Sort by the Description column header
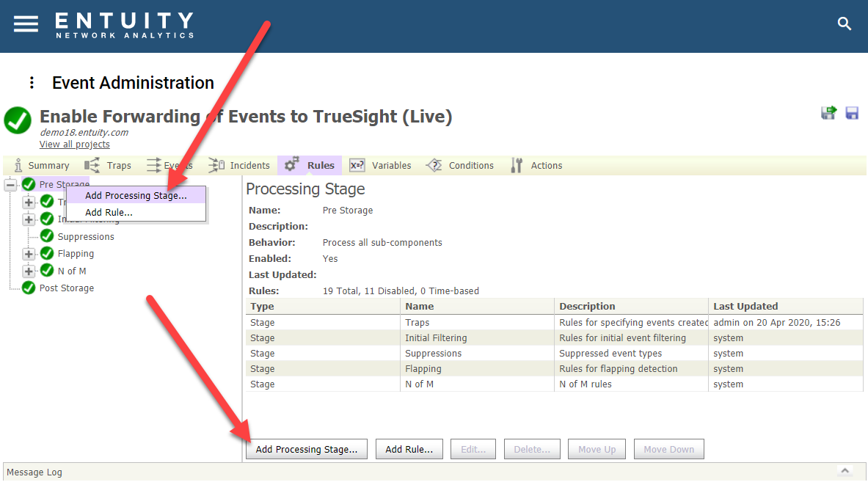The width and height of the screenshot is (868, 482). 631,306
